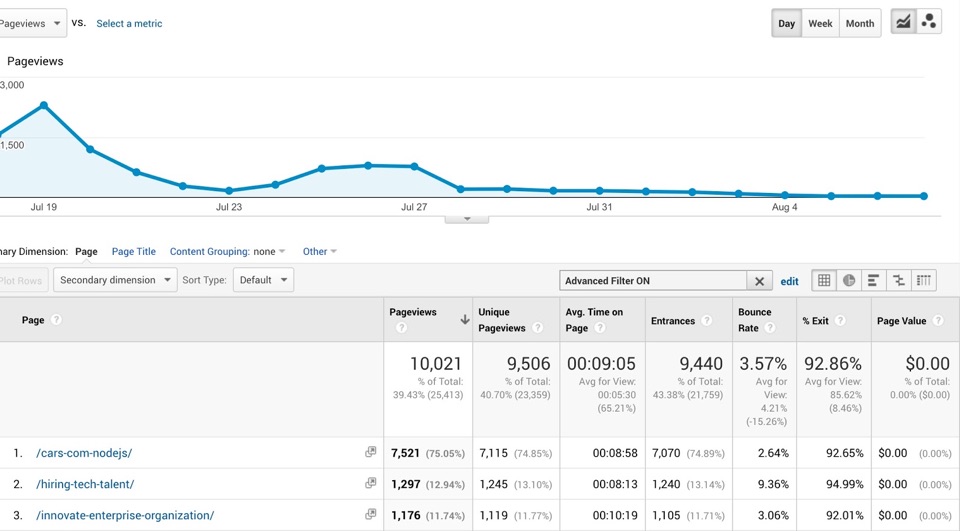Sort by Unique Pageviews column header
The image size is (960, 531).
[x=502, y=320]
